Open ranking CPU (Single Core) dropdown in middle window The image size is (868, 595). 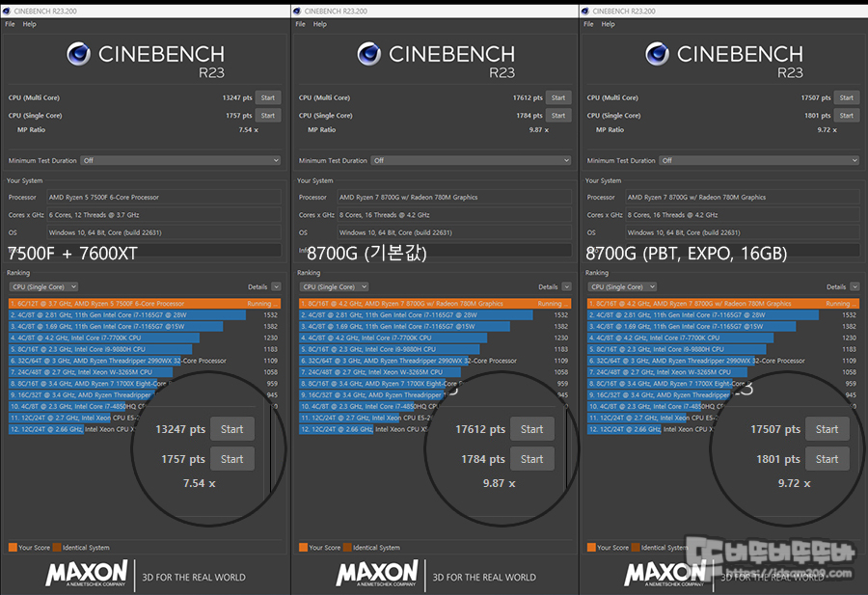[x=334, y=286]
